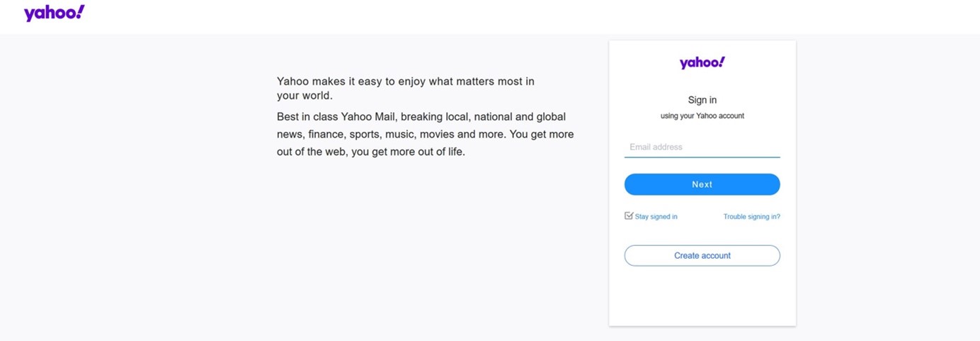The width and height of the screenshot is (980, 341).
Task: Click the Yahoo logo inside the sign-in card
Action: pos(702,62)
